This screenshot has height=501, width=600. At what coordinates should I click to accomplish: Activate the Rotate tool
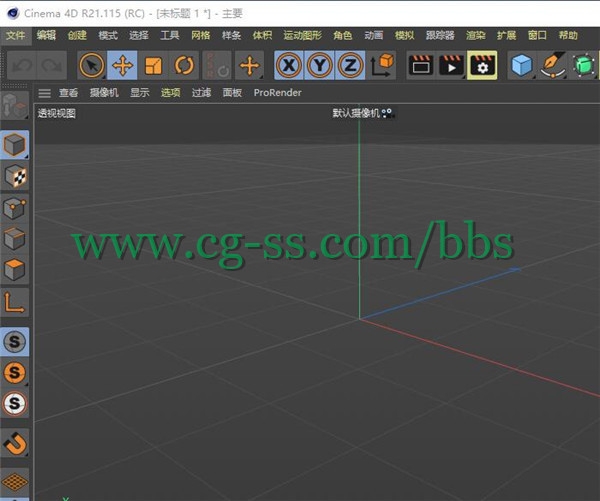[x=185, y=66]
